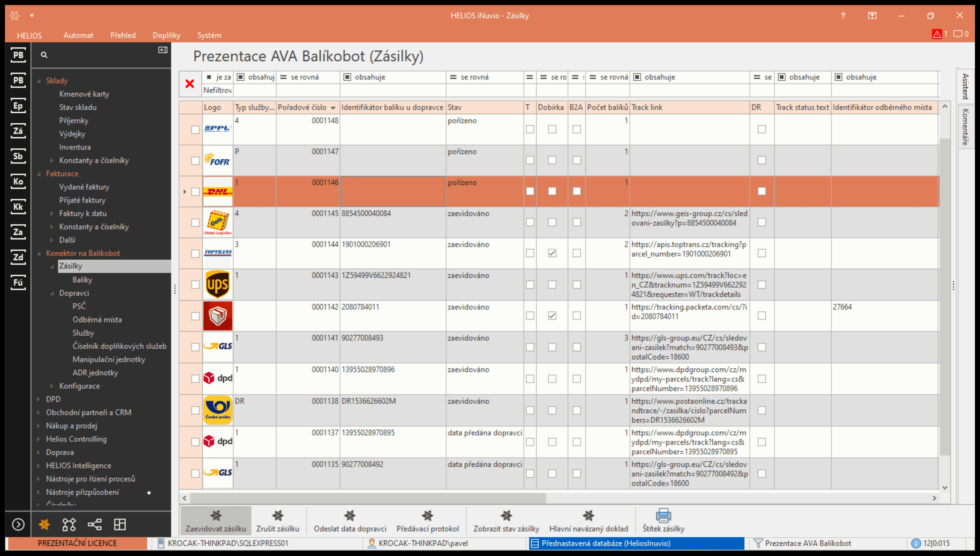The width and height of the screenshot is (980, 556).
Task: Tick the row checkbox for shipment 0001147
Action: click(x=195, y=161)
